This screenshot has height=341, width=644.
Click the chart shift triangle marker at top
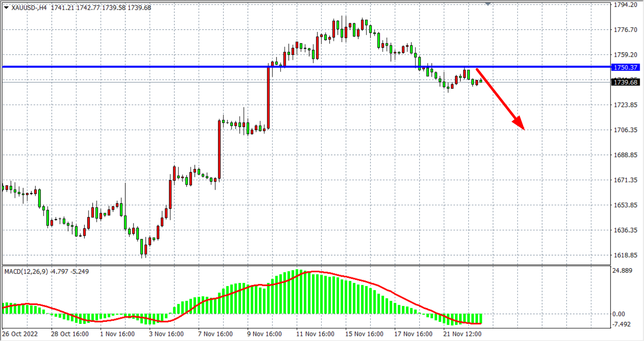click(x=488, y=4)
